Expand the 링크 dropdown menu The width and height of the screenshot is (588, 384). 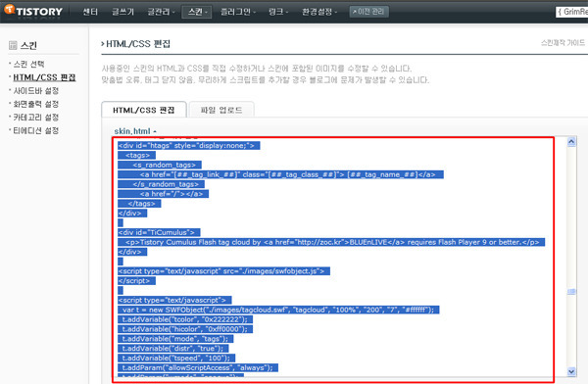(x=278, y=12)
